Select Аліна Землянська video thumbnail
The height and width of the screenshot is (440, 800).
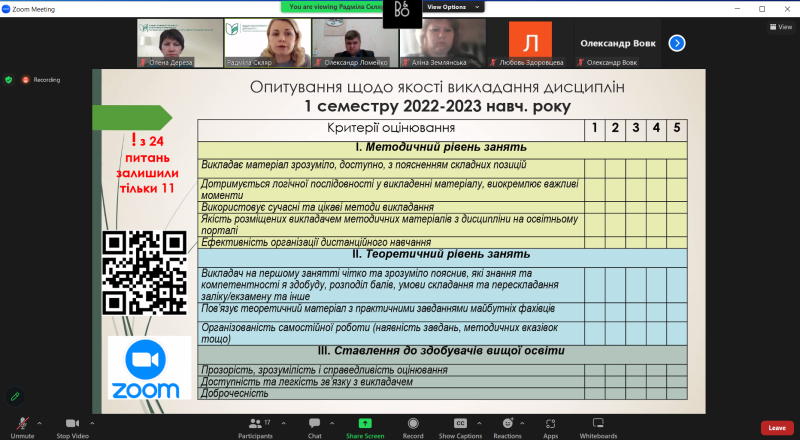pyautogui.click(x=443, y=43)
